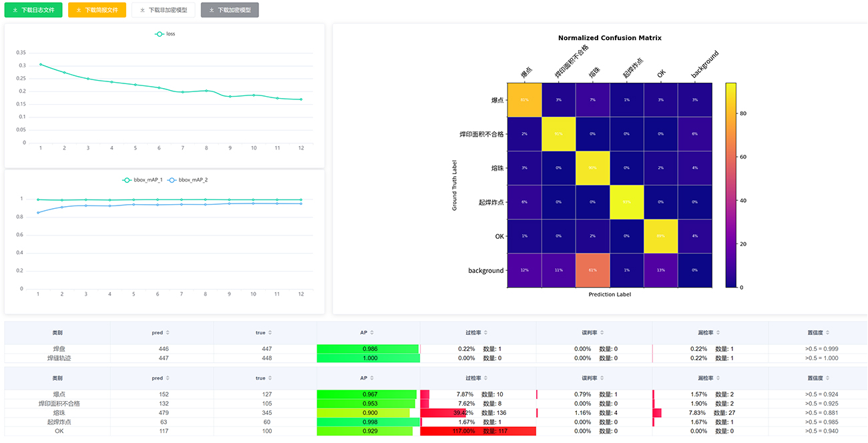Sort by pred in the 焊盘 table

coord(168,332)
